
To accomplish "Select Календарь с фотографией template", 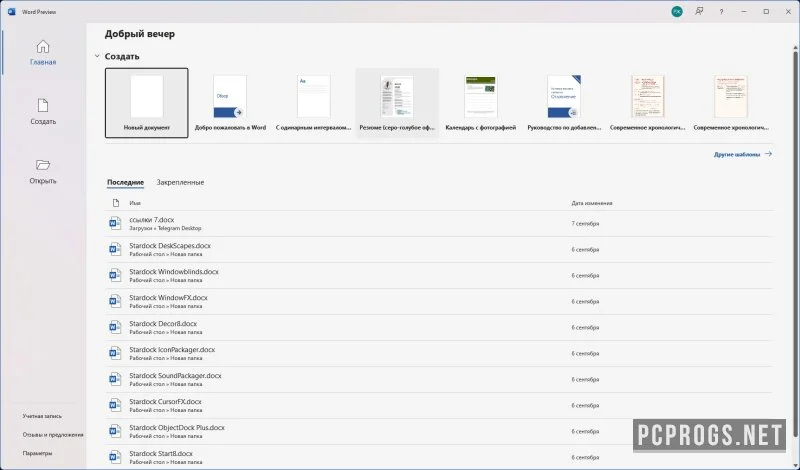I will (x=481, y=103).
